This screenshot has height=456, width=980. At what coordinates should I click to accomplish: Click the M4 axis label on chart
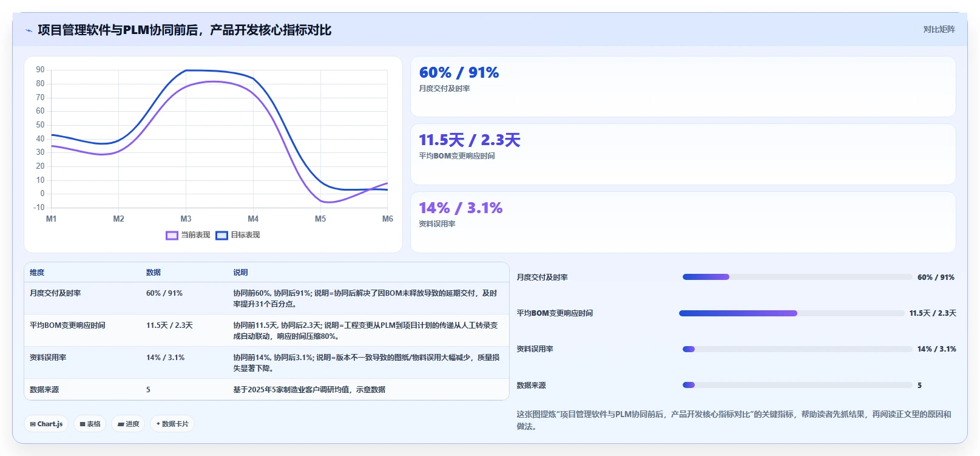tap(253, 219)
